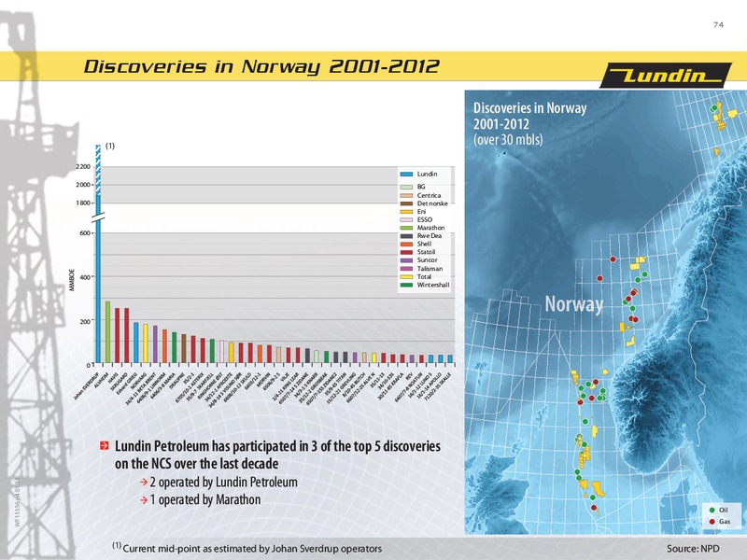Click map heading 'Discoveries in Norway 2001-2012'

click(529, 116)
